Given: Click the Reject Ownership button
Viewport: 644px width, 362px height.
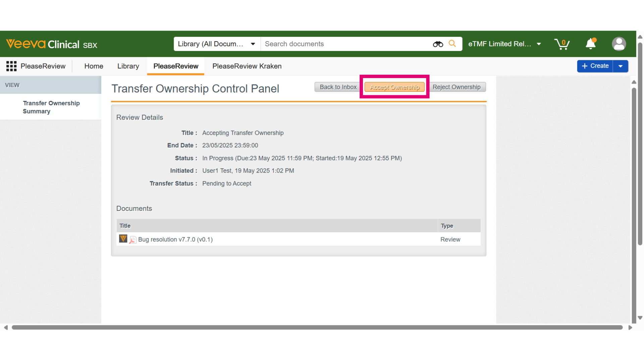Looking at the screenshot, I should pos(457,87).
